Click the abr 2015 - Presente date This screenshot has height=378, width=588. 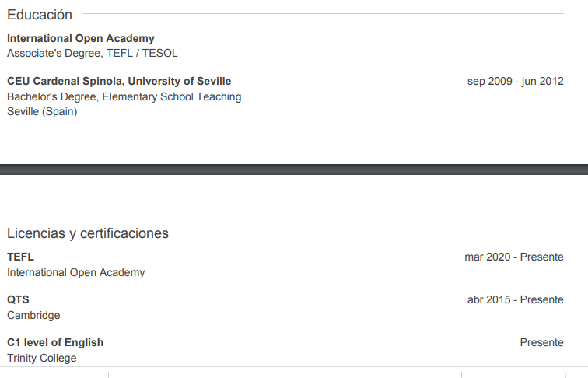tap(515, 299)
